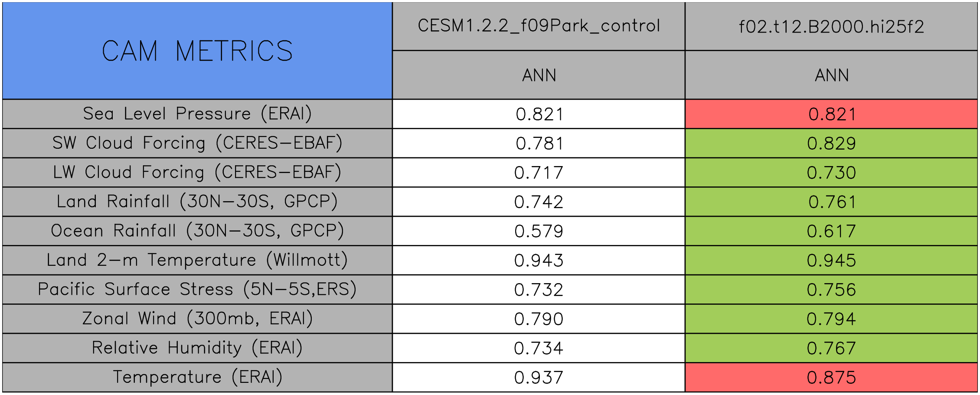Select the f02.t12.B2000.hi25f2 column header
Image resolution: width=980 pixels, height=395 pixels.
point(831,26)
